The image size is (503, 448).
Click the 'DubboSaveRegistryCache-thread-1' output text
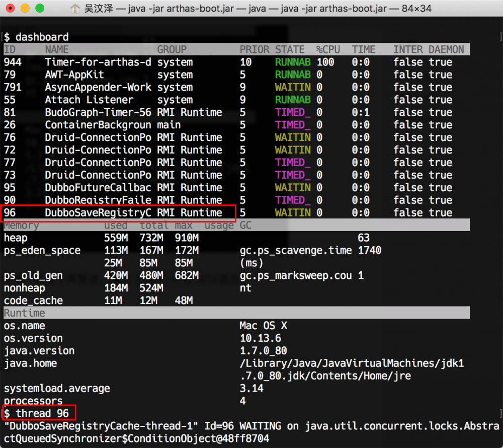102,426
